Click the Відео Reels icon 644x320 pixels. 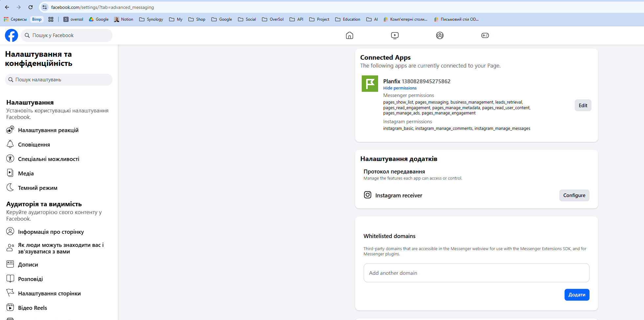tap(10, 308)
